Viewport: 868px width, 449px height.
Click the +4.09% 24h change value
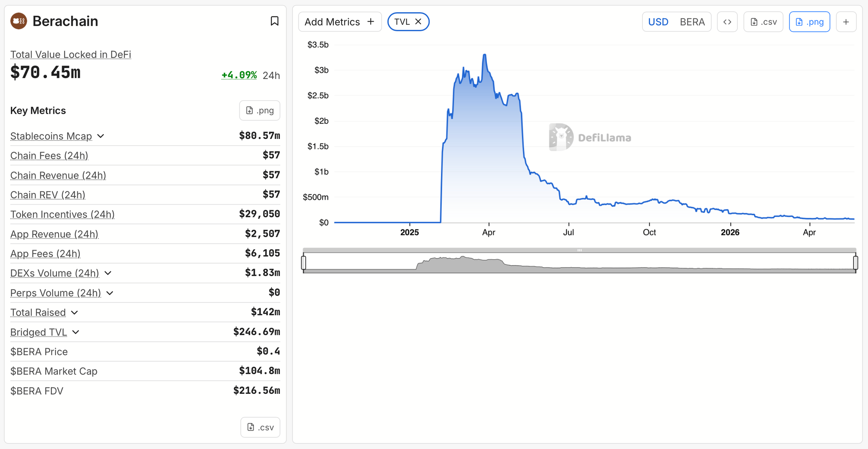[x=239, y=75]
